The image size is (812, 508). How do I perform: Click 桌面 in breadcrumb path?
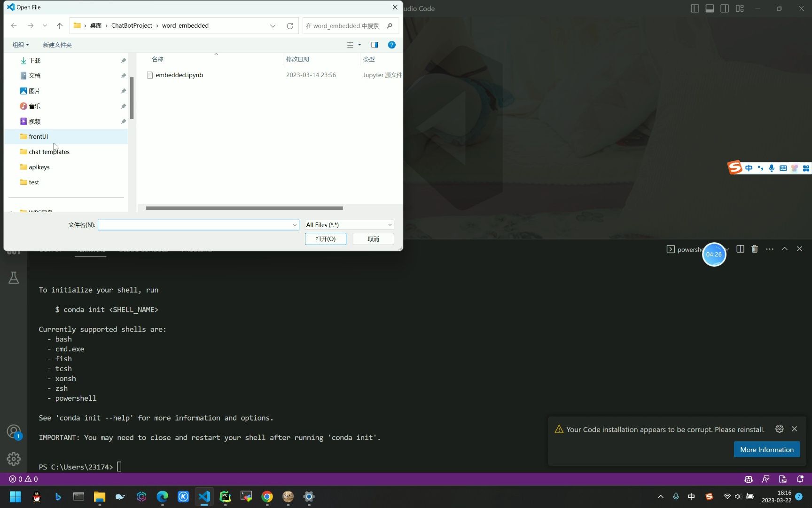pyautogui.click(x=96, y=25)
